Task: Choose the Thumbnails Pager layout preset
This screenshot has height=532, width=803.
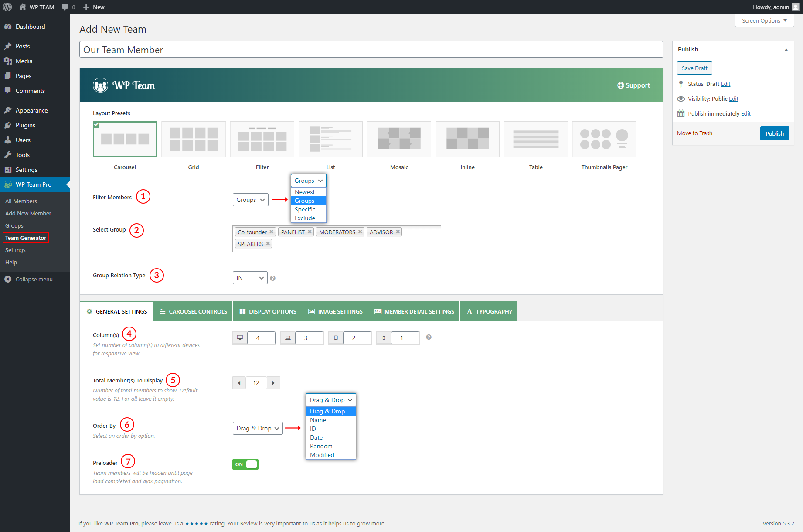Action: click(604, 139)
